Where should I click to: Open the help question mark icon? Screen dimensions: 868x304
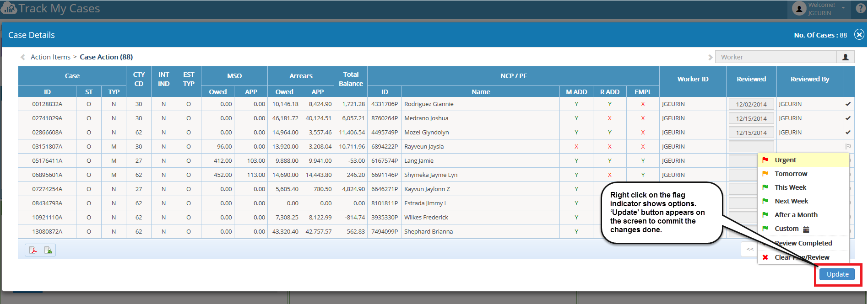pyautogui.click(x=861, y=8)
